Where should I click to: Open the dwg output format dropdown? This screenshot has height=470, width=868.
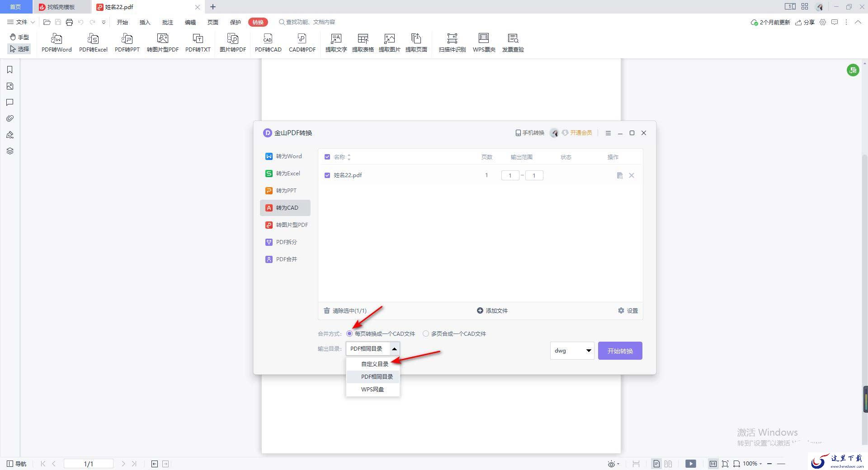572,351
